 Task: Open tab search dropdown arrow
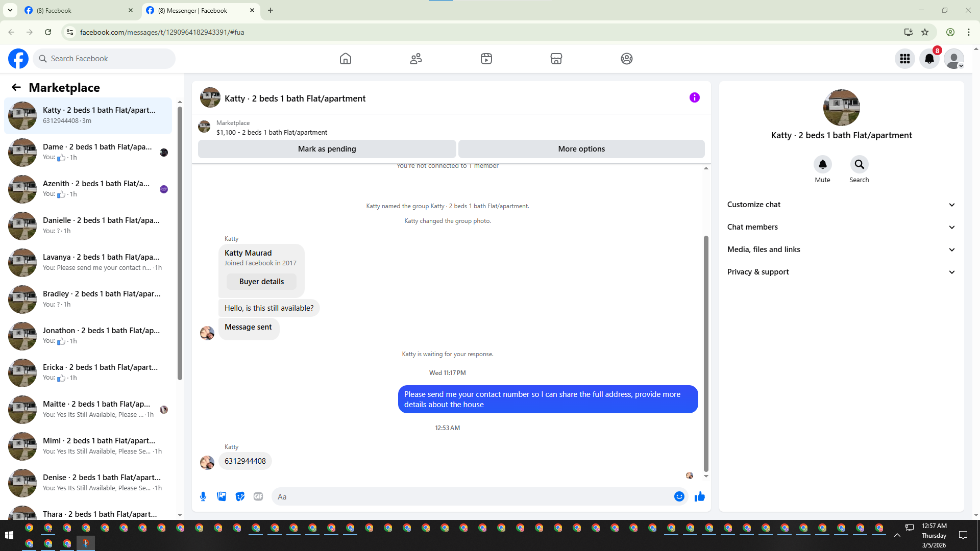point(10,10)
